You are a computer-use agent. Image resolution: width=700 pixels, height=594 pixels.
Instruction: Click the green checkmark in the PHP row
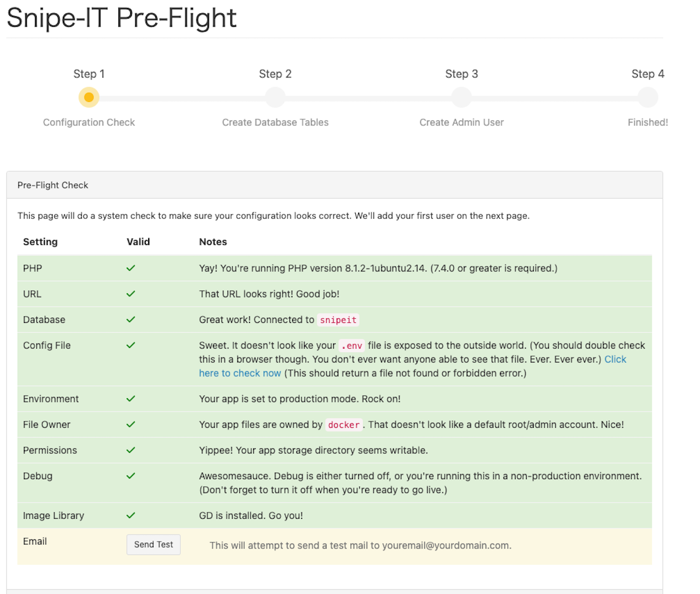[x=131, y=268]
